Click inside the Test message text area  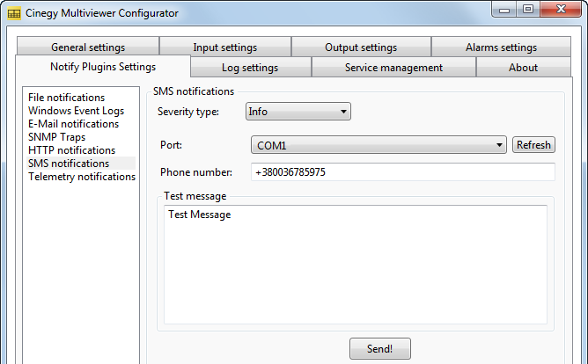(356, 265)
